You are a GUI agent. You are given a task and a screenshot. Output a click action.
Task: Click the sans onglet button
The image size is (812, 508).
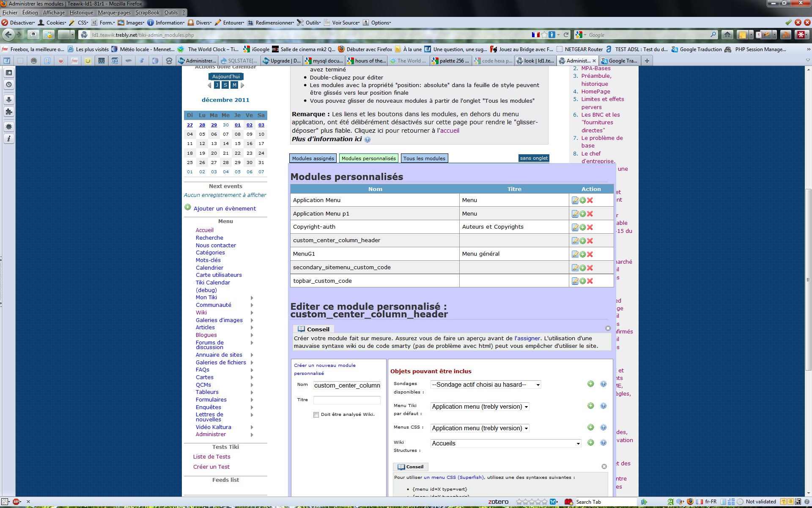[x=534, y=158]
